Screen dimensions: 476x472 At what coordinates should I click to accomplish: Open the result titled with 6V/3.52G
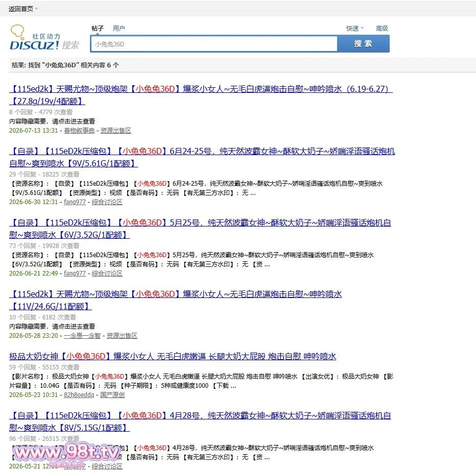click(200, 229)
